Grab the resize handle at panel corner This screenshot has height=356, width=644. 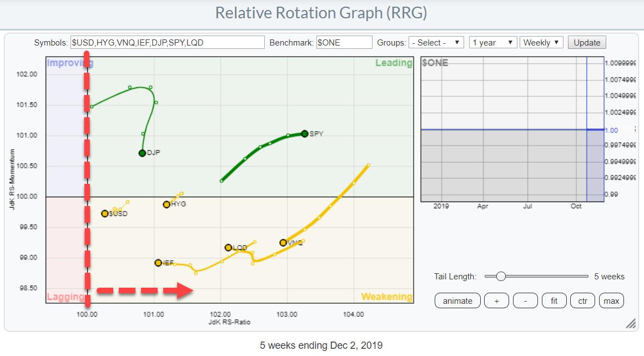tap(631, 324)
